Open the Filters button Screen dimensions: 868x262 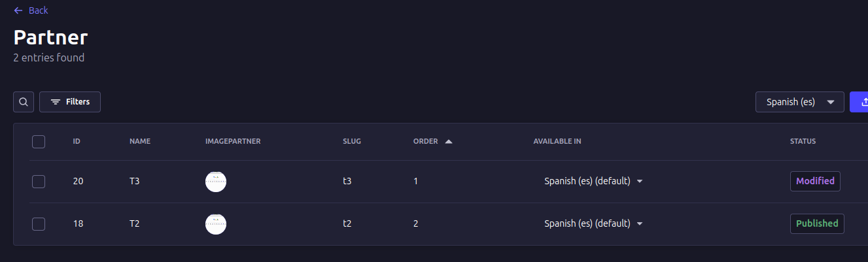(70, 102)
